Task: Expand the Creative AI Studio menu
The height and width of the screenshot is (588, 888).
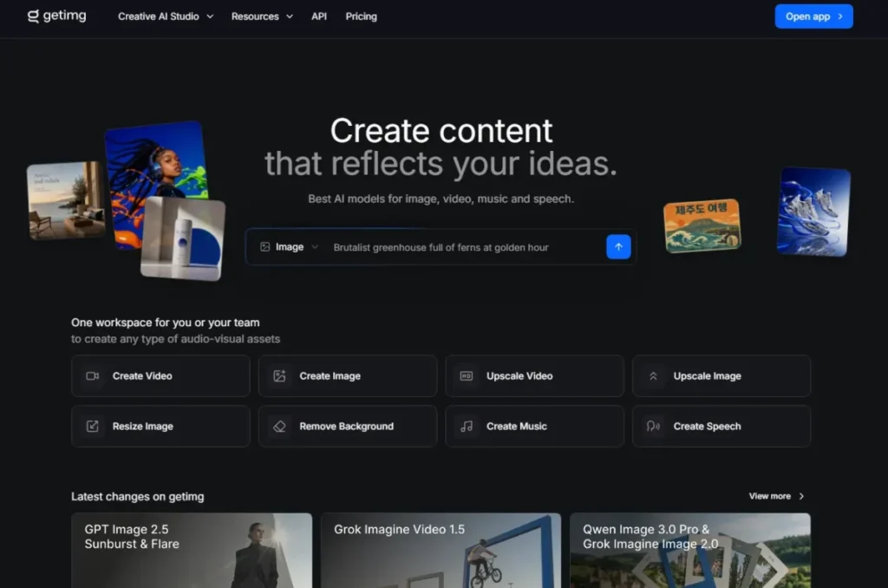Action: [x=166, y=16]
